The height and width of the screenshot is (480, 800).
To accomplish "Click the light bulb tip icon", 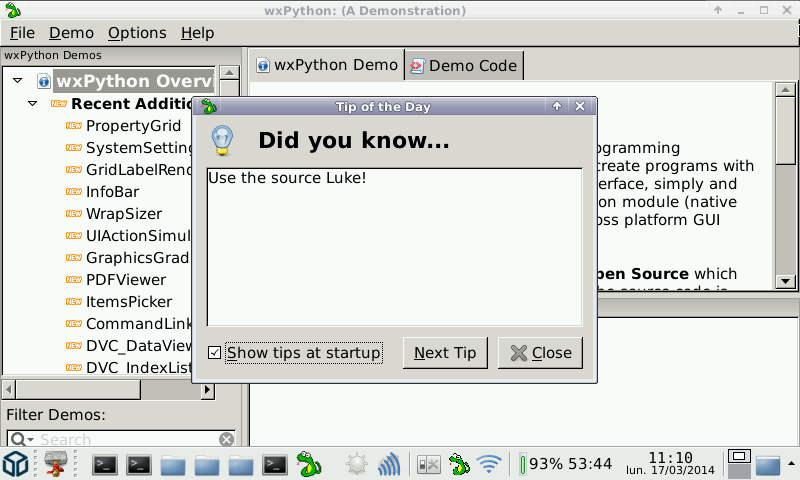I will point(222,140).
